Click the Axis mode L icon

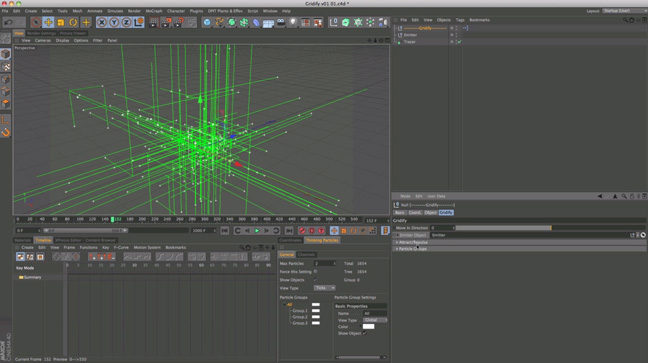5,120
